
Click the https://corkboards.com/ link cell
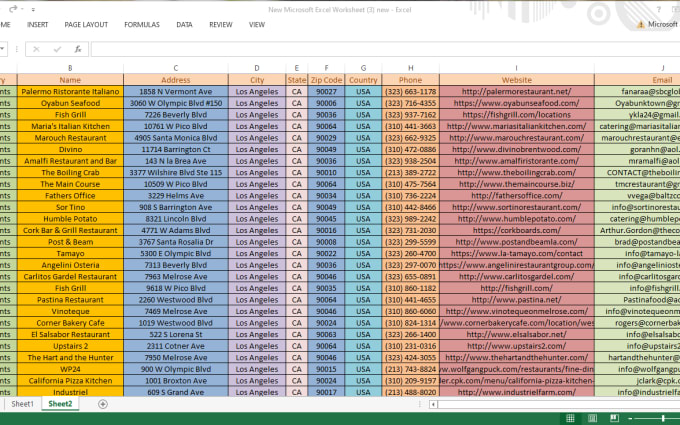pos(517,230)
